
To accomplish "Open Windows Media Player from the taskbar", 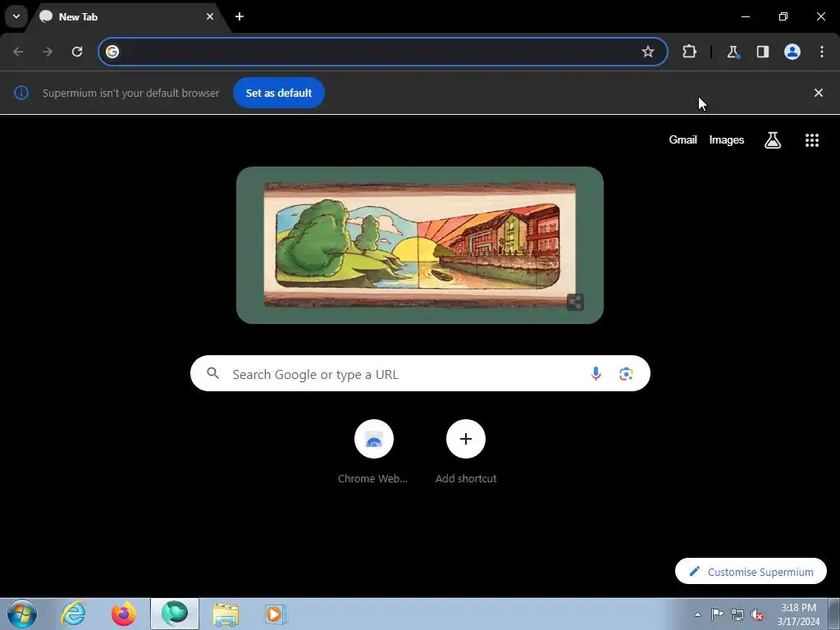I will 276,614.
